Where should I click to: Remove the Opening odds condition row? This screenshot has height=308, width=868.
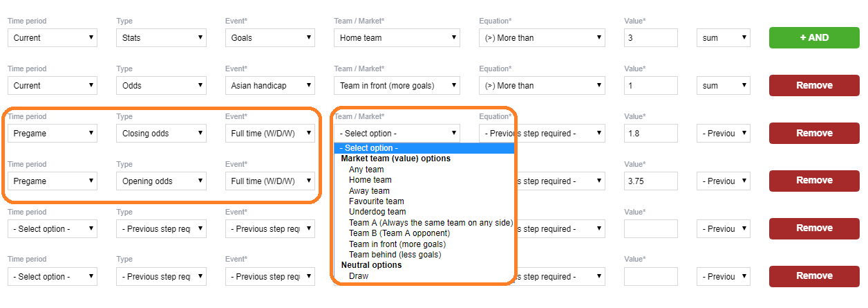(x=814, y=180)
